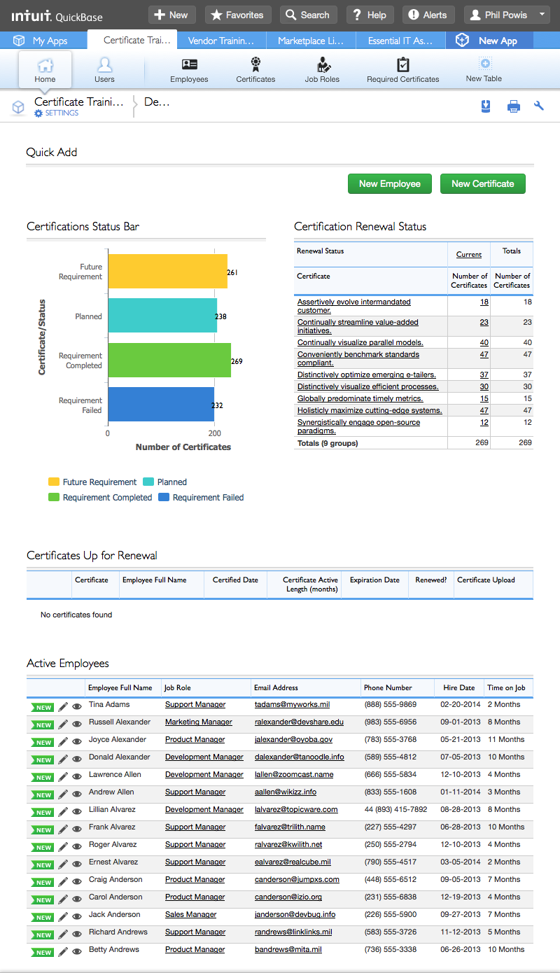The width and height of the screenshot is (560, 973).
Task: Click the New Certificate button
Action: tap(483, 184)
